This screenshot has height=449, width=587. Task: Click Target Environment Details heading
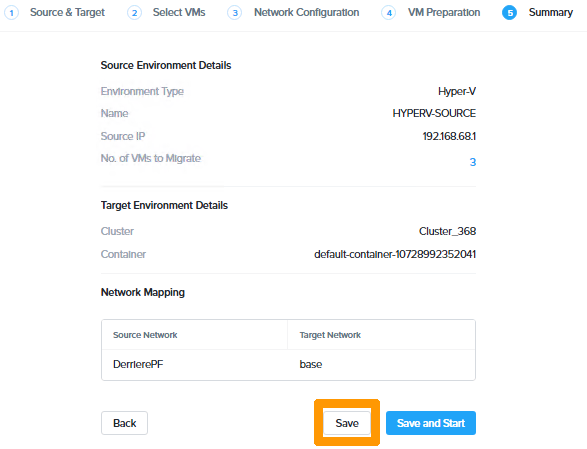tap(164, 205)
